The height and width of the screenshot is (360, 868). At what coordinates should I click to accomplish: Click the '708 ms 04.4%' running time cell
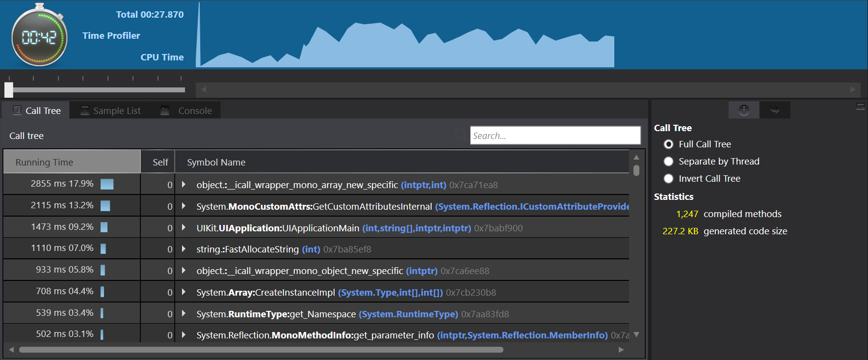pos(72,292)
